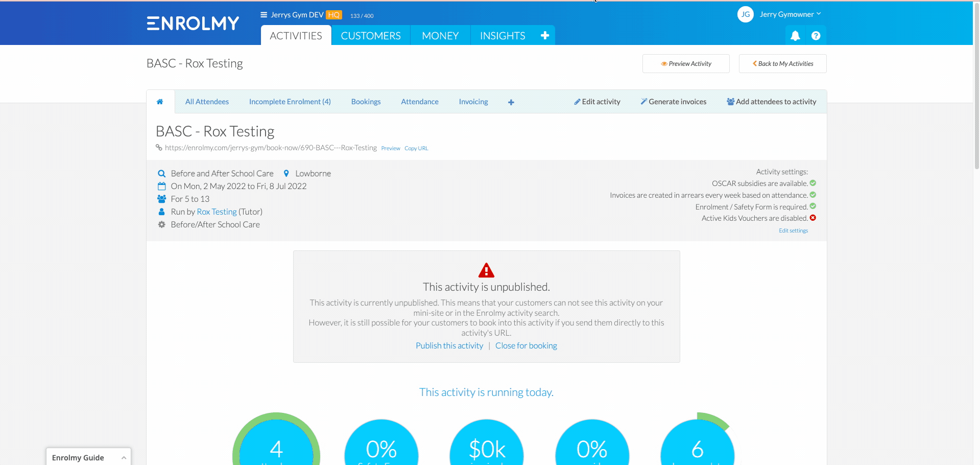
Task: Click the plus icon after Invoicing tab
Action: tap(511, 102)
